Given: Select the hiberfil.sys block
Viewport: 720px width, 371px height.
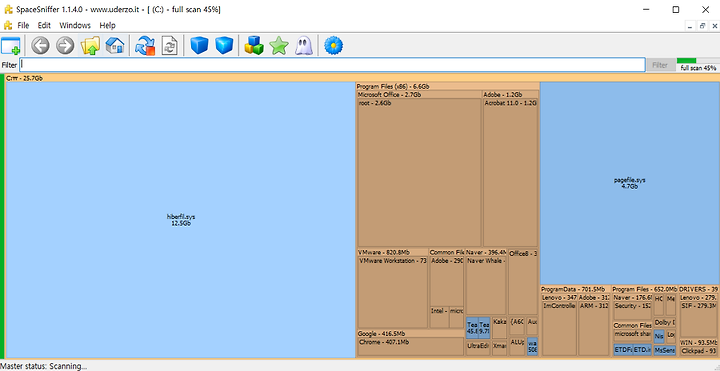Looking at the screenshot, I should point(181,220).
